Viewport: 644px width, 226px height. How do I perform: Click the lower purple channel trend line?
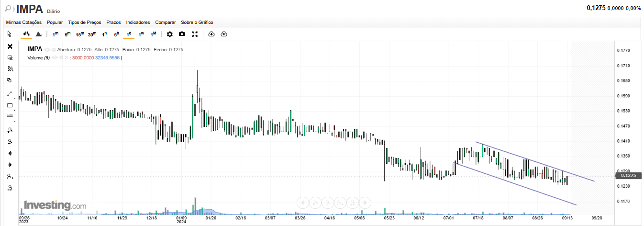(x=514, y=184)
